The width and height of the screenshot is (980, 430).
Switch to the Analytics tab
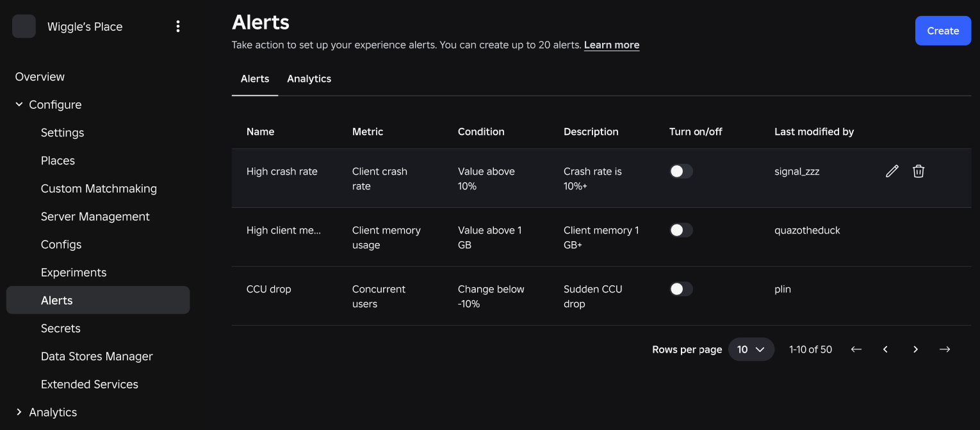point(309,79)
